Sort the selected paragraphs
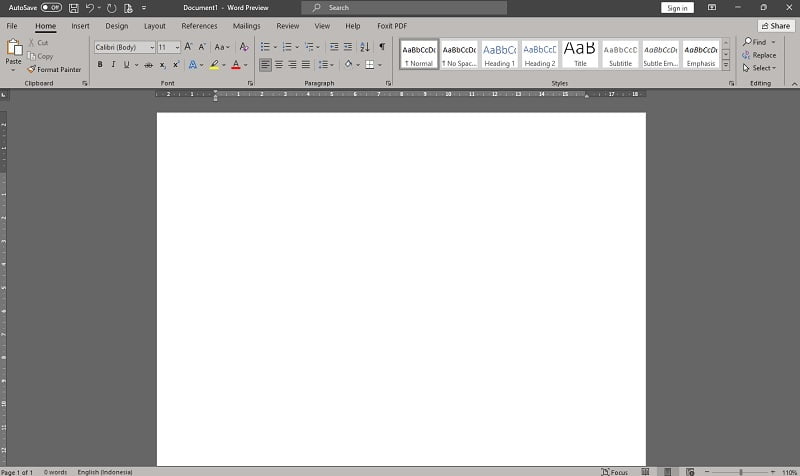The height and width of the screenshot is (476, 800). 364,47
